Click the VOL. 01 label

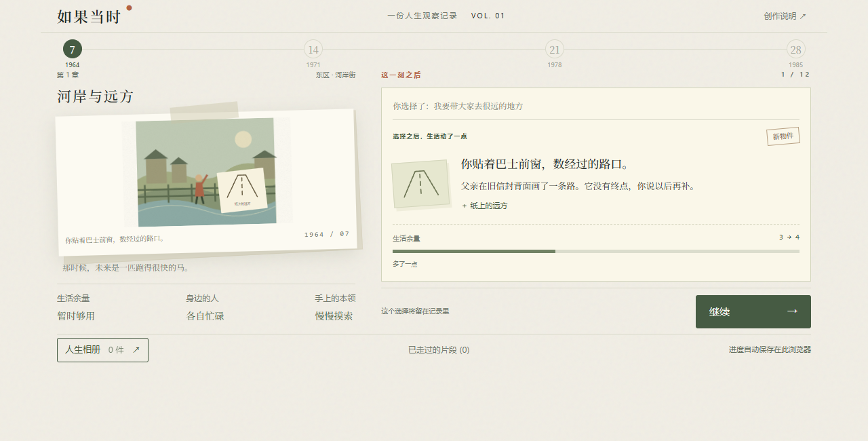tap(488, 16)
